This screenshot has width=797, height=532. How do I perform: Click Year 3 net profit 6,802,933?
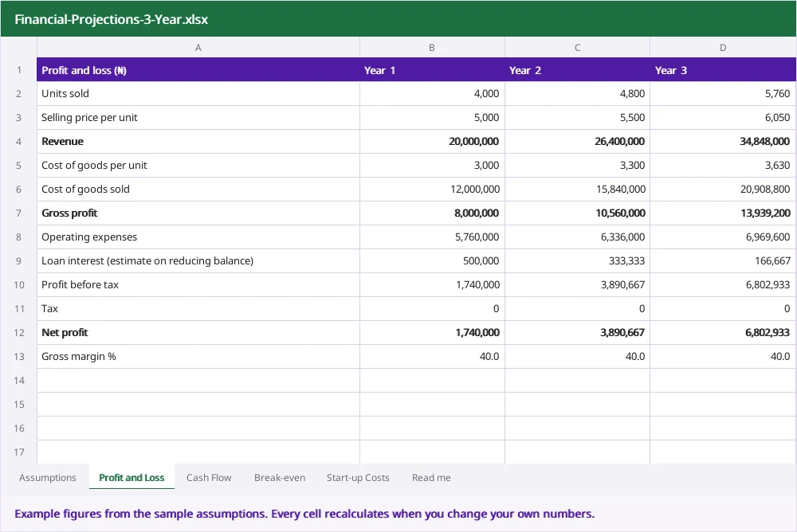click(723, 332)
